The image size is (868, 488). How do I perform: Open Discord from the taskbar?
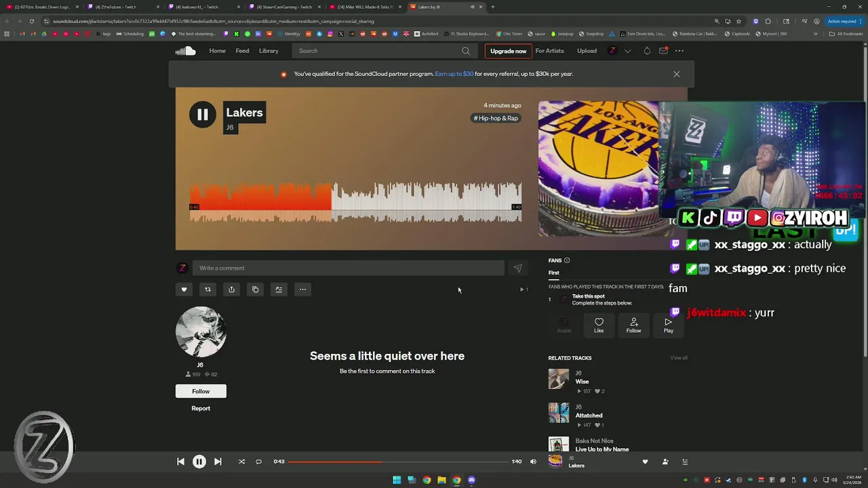click(x=471, y=480)
